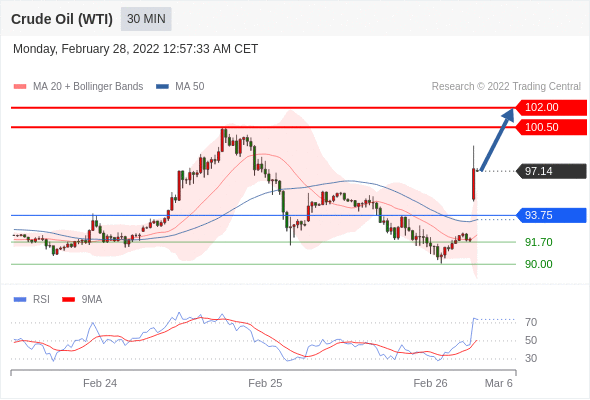Click the blue 93.75 pivot price label
The height and width of the screenshot is (400, 590).
tap(551, 215)
